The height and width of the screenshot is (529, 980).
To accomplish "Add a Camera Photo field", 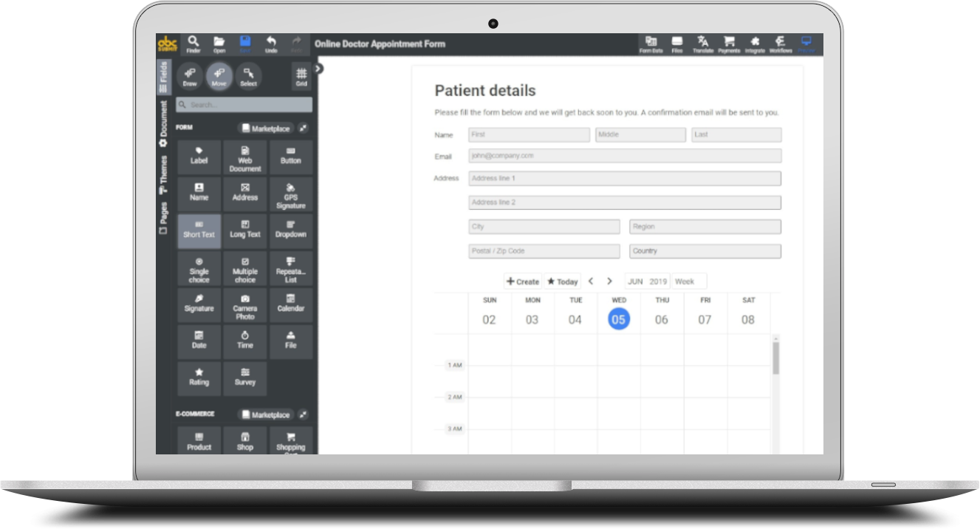I will [x=244, y=304].
